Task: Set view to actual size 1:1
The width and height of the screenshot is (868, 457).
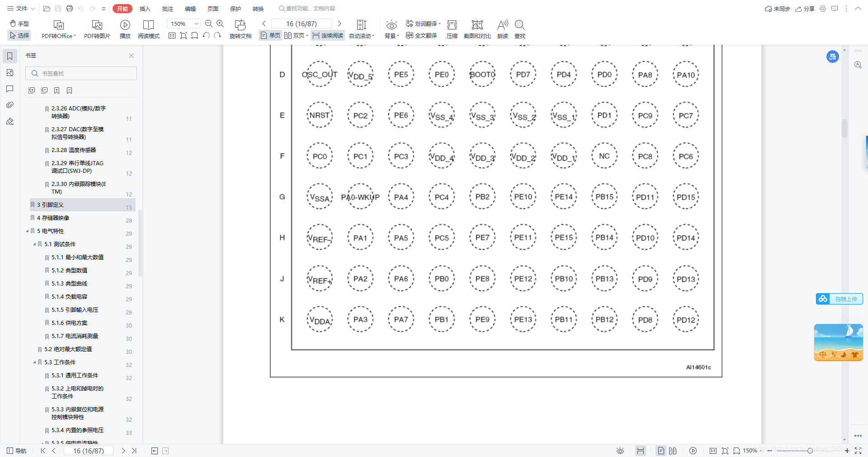Action: point(172,35)
